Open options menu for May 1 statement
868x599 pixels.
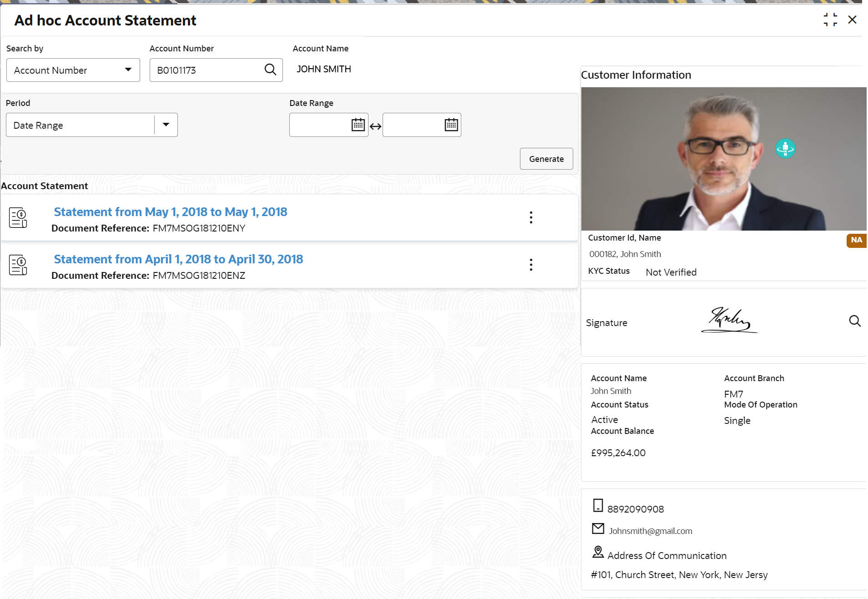point(530,217)
